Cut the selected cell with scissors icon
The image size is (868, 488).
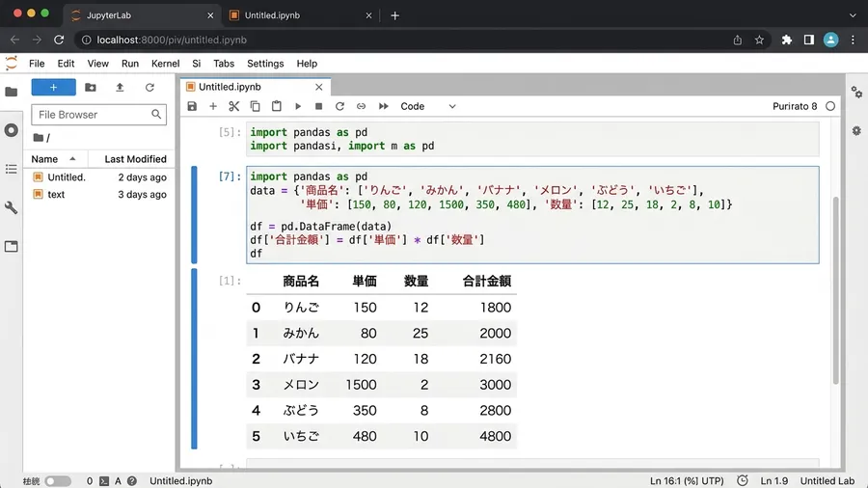(x=234, y=106)
